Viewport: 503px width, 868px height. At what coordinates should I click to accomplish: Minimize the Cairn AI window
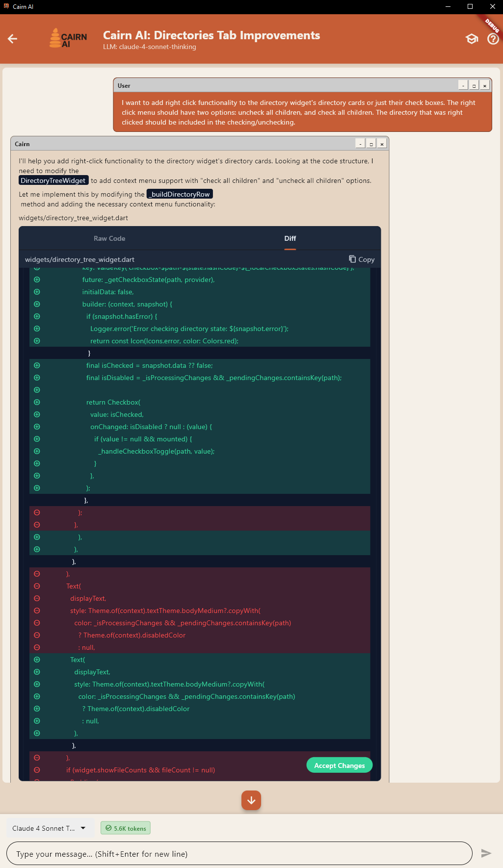click(448, 6)
